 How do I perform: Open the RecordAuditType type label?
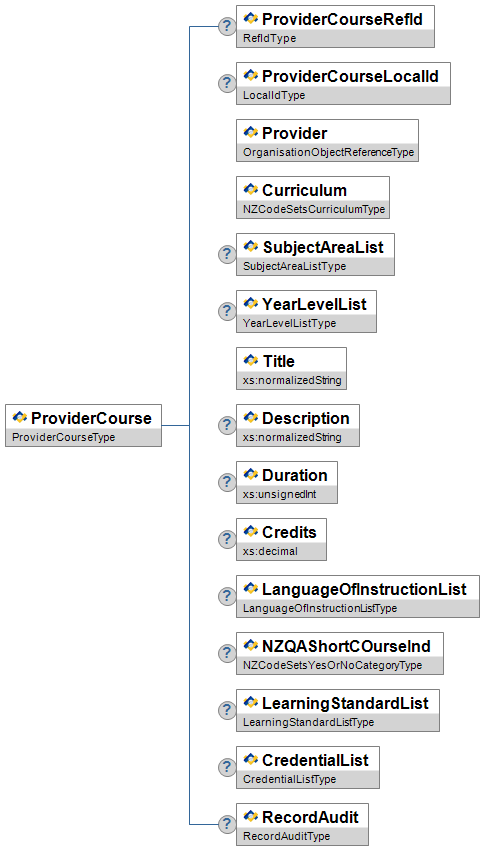tap(286, 836)
